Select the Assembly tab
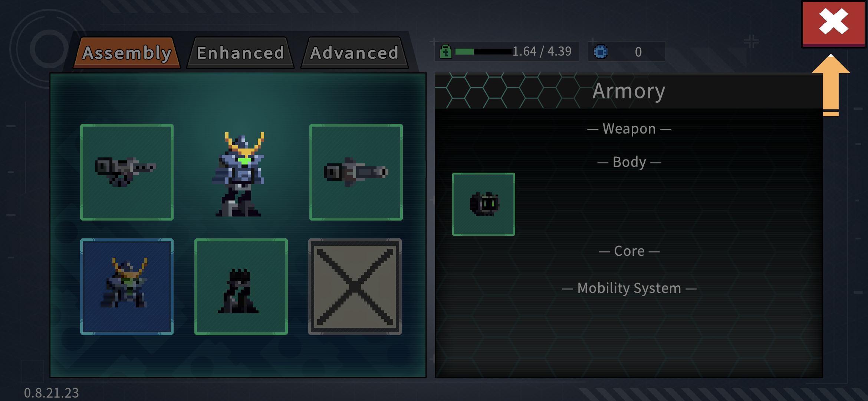This screenshot has width=868, height=401. tap(127, 53)
